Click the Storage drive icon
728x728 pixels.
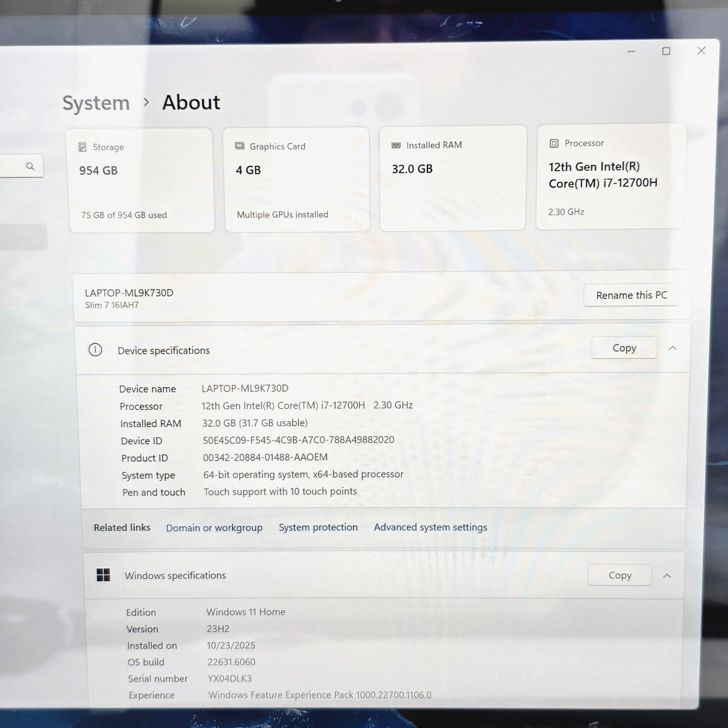click(x=83, y=147)
